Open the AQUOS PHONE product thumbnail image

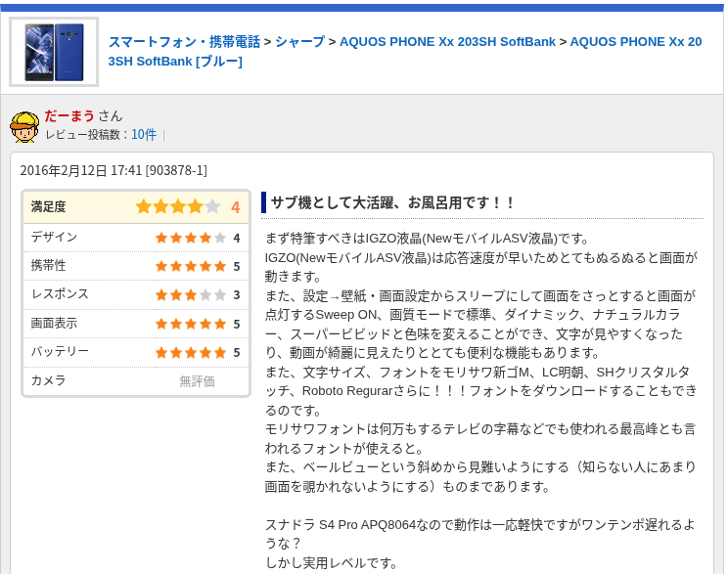point(54,52)
